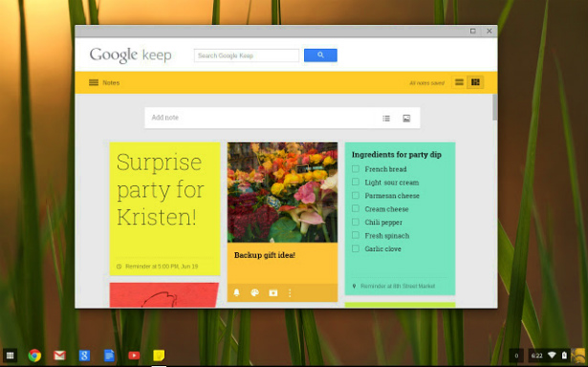Open user avatar in system tray
Screen dimensions: 588x367
[577, 355]
